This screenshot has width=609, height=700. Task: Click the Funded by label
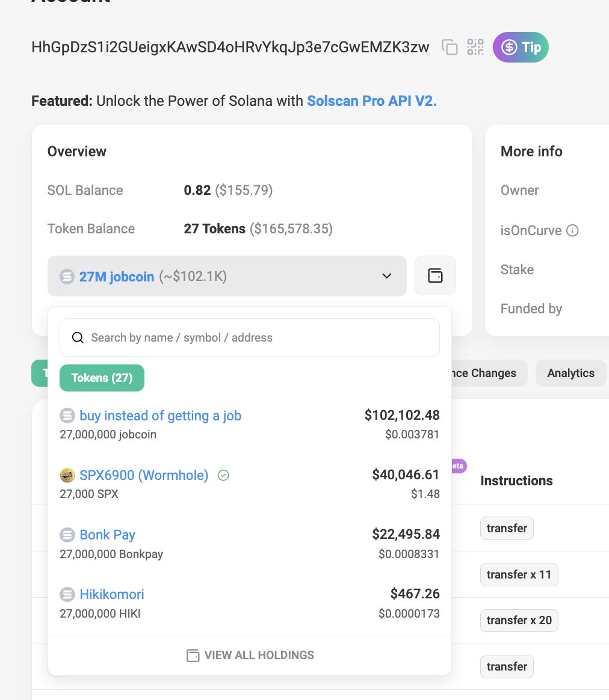(x=531, y=309)
